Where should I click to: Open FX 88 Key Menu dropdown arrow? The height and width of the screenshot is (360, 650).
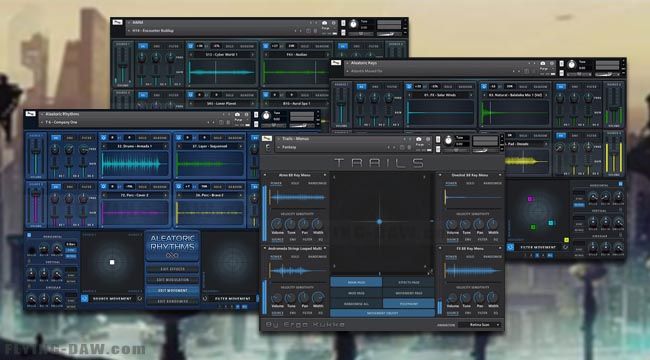point(500,249)
